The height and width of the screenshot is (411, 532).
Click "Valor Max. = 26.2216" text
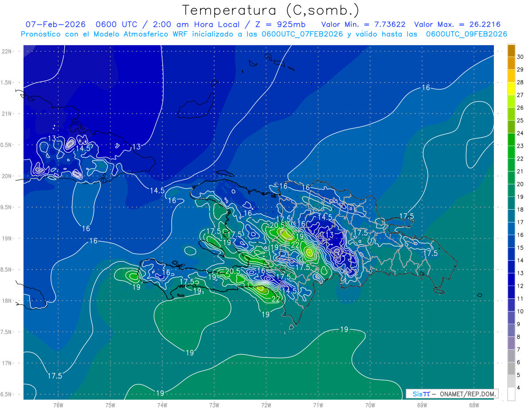tap(458, 24)
